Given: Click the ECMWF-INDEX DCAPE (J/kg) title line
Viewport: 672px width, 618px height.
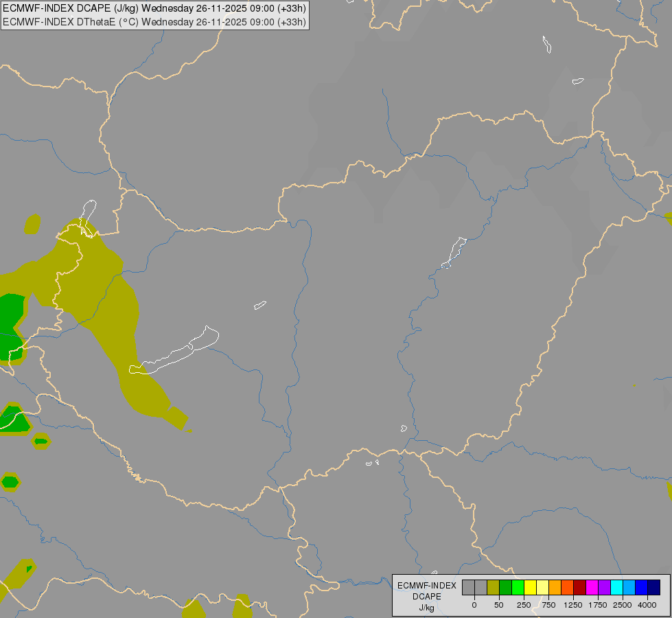Looking at the screenshot, I should (x=154, y=8).
